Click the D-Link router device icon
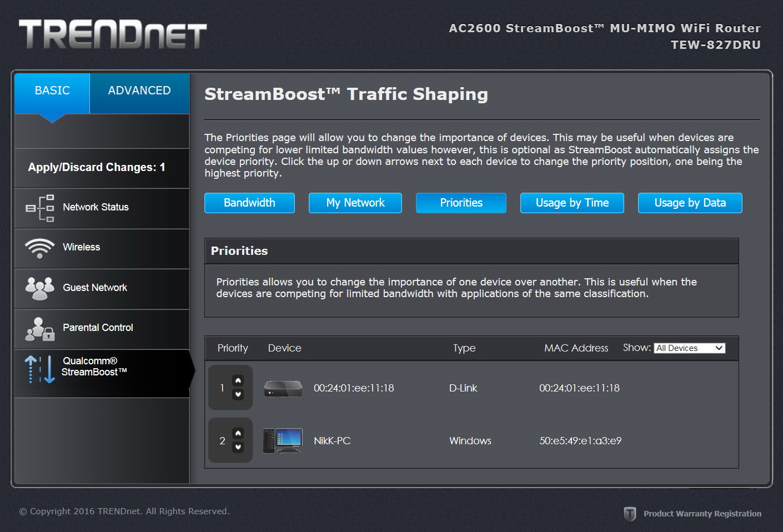Image resolution: width=783 pixels, height=532 pixels. click(283, 388)
